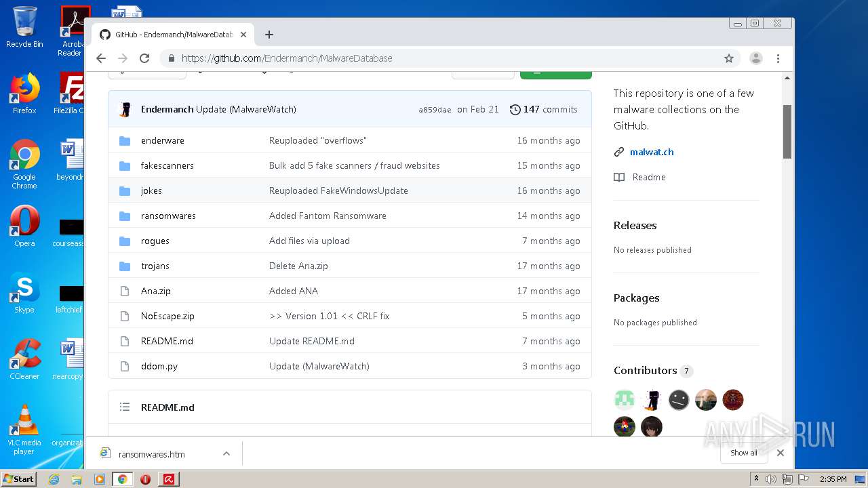The height and width of the screenshot is (488, 868).
Task: Open the jokes folder
Action: point(151,190)
